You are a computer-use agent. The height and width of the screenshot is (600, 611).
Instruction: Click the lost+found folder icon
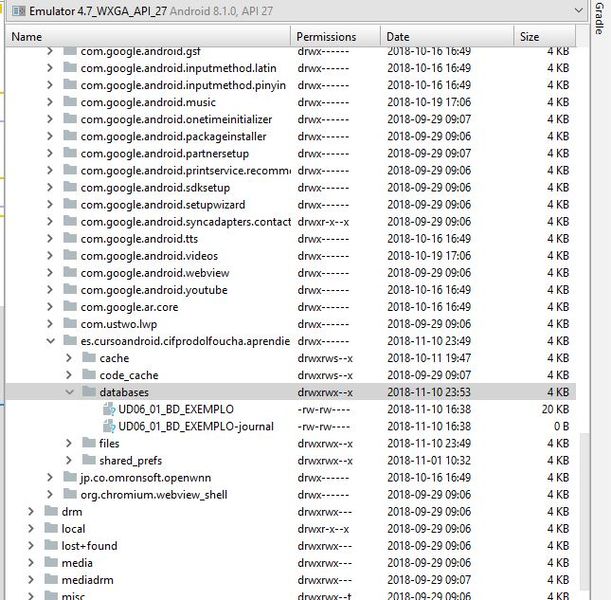point(51,545)
